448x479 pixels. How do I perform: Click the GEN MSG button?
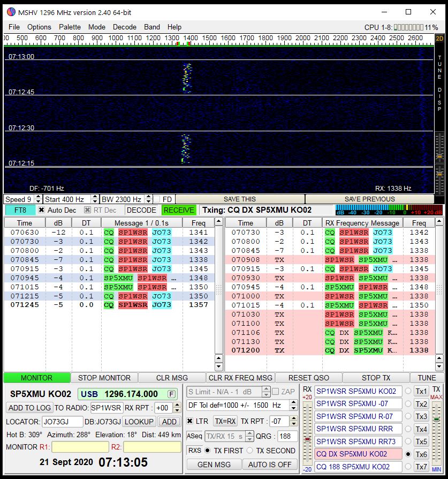214,465
